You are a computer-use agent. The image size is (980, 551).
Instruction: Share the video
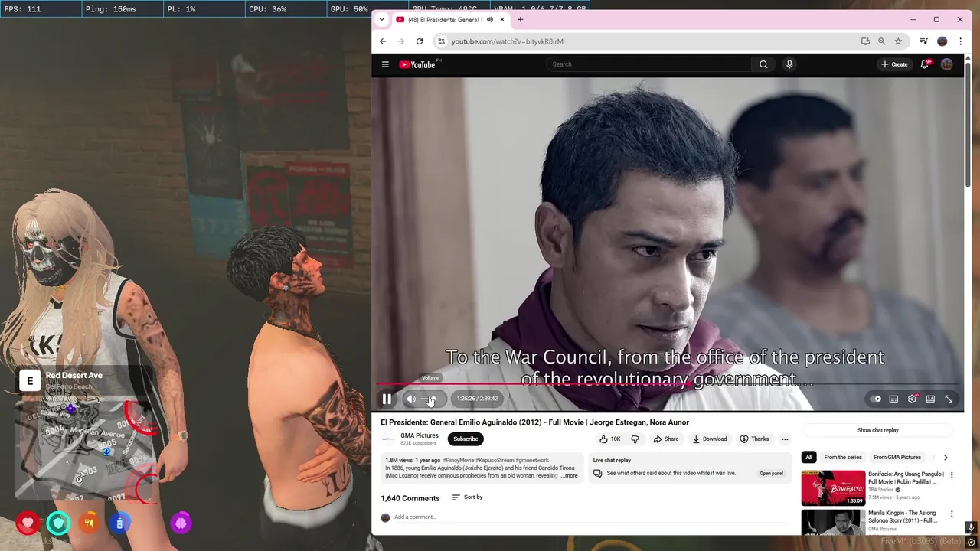(x=665, y=439)
